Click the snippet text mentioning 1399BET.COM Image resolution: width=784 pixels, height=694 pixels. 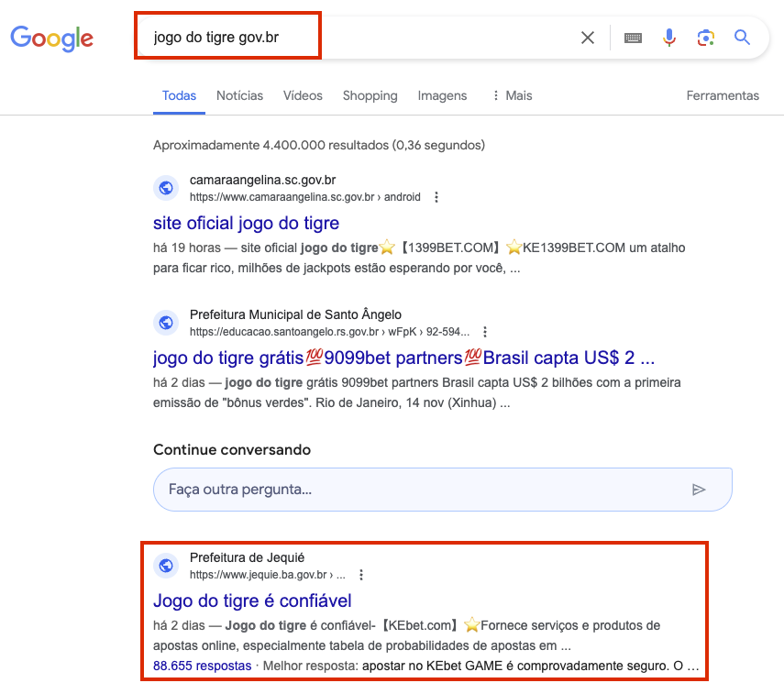click(x=419, y=258)
